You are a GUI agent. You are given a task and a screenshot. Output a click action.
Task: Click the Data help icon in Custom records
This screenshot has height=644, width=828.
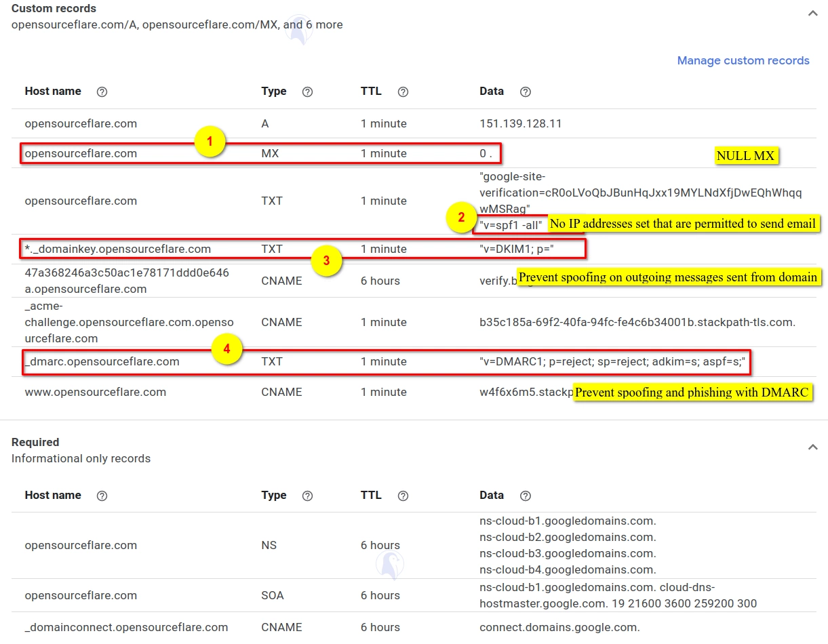[x=525, y=92]
